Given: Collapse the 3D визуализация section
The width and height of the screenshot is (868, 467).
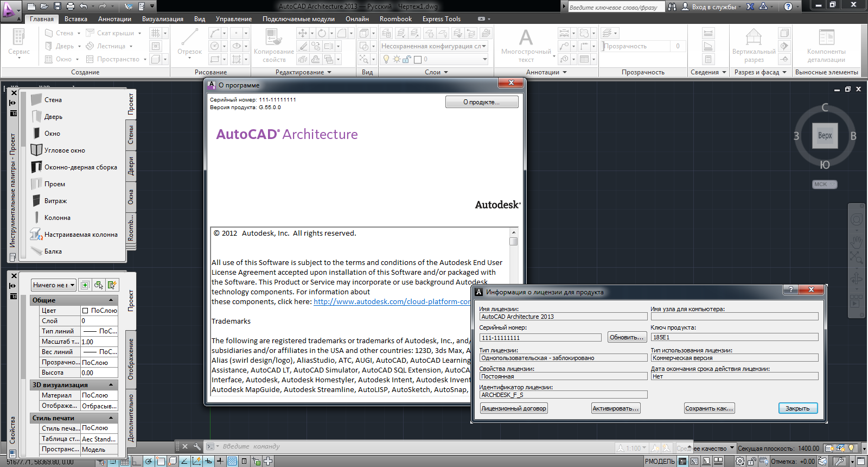Looking at the screenshot, I should pos(111,385).
